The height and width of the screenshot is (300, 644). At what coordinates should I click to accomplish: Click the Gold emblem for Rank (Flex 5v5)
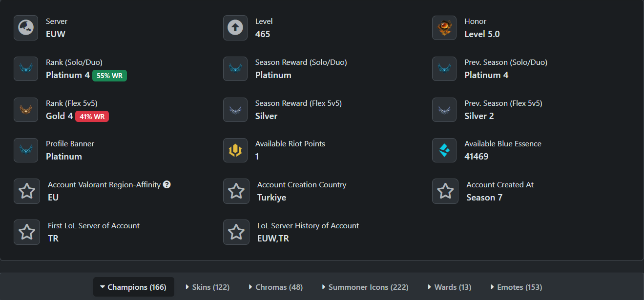pos(26,110)
